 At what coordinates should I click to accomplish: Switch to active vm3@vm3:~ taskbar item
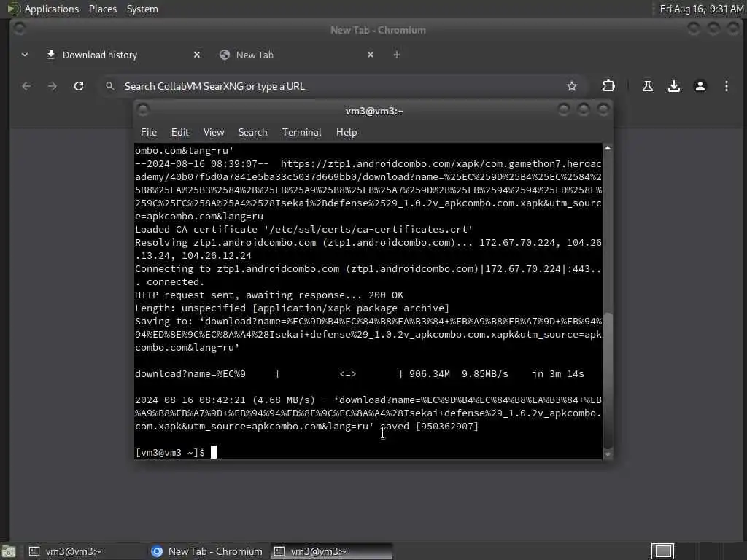[x=332, y=551]
